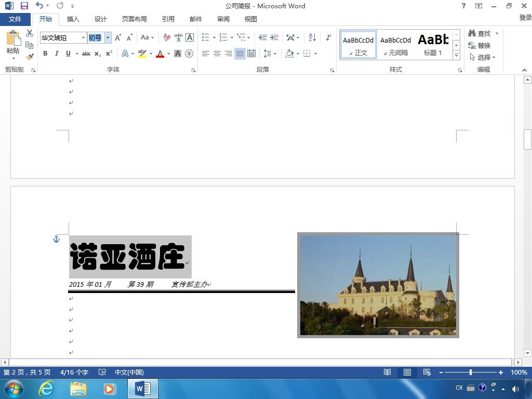Click the zoom in plus button
Screen dimensions: 532x399
(x=500, y=373)
